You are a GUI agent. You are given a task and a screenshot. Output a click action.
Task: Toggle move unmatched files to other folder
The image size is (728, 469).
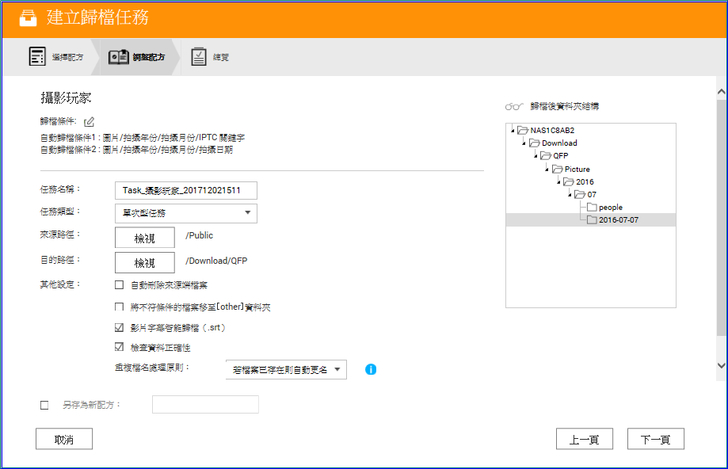(119, 307)
